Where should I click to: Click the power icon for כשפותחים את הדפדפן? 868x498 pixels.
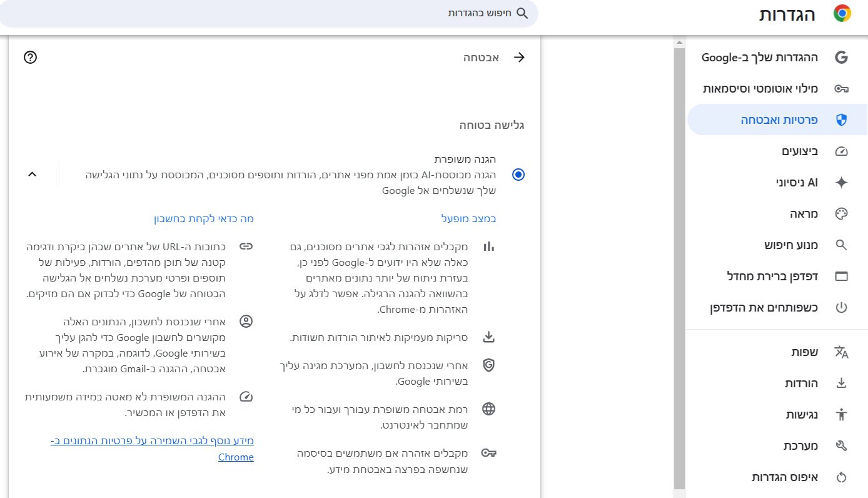[841, 308]
